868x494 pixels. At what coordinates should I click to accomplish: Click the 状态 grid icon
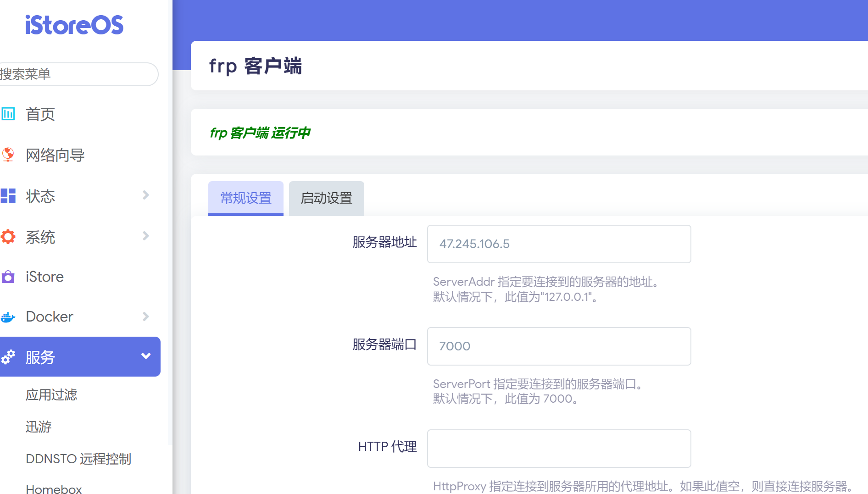(x=8, y=196)
